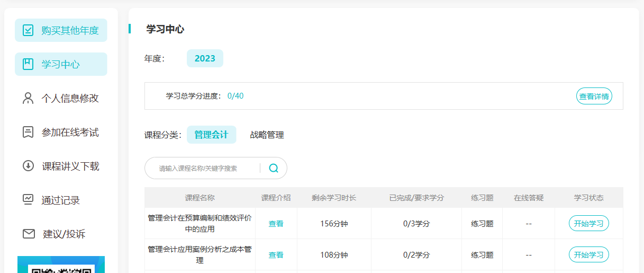
Task: Open 查看 link for 成本管理 course
Action: pyautogui.click(x=276, y=255)
